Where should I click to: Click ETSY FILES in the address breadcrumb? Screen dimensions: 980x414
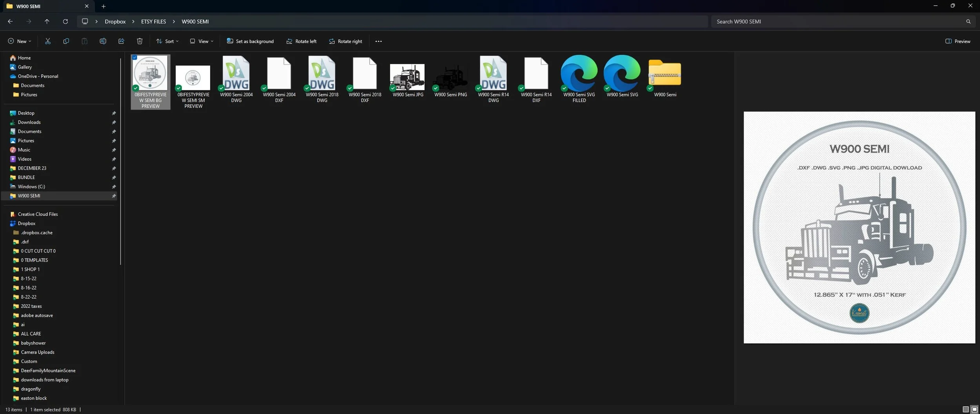point(154,22)
